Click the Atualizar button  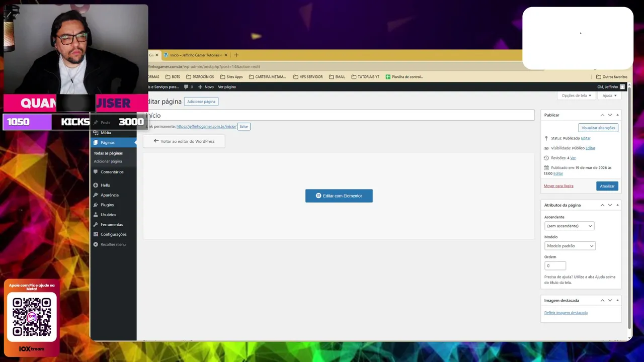click(x=607, y=186)
